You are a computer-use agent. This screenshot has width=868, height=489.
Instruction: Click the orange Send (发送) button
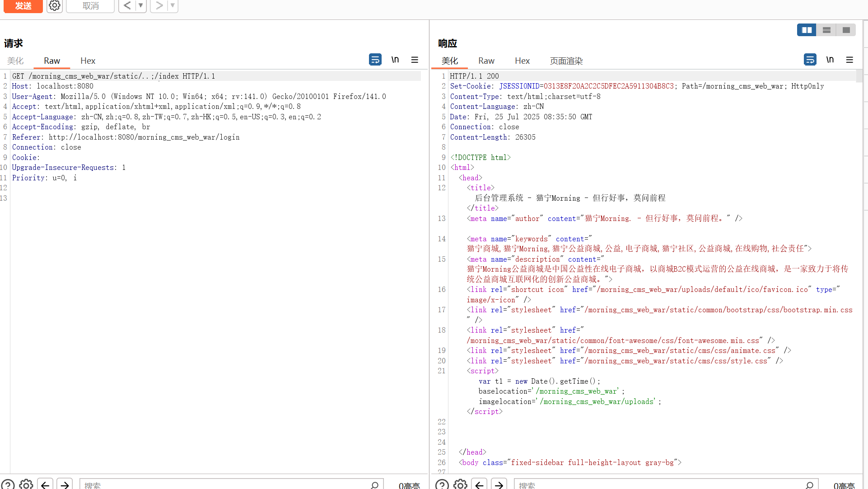(x=23, y=6)
